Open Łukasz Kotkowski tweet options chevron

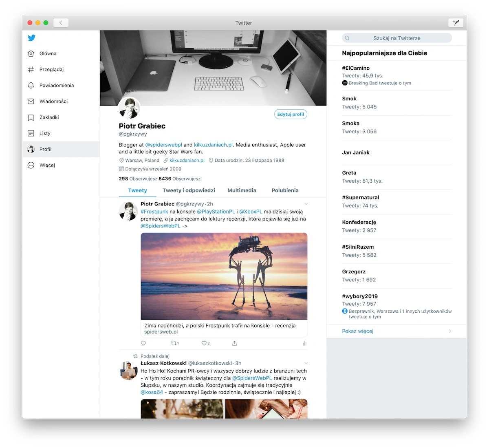pyautogui.click(x=306, y=363)
